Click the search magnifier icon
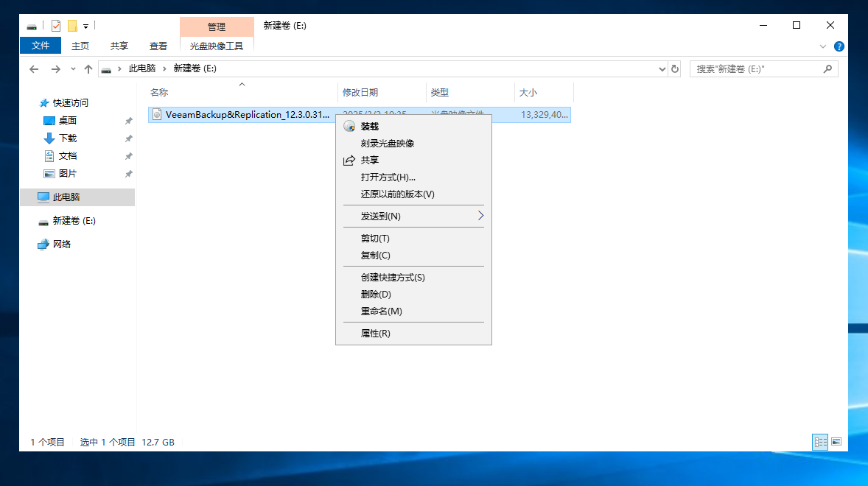The image size is (868, 486). click(827, 68)
